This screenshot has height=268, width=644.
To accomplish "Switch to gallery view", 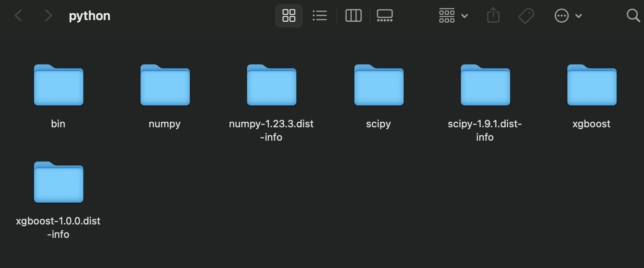I will 384,16.
